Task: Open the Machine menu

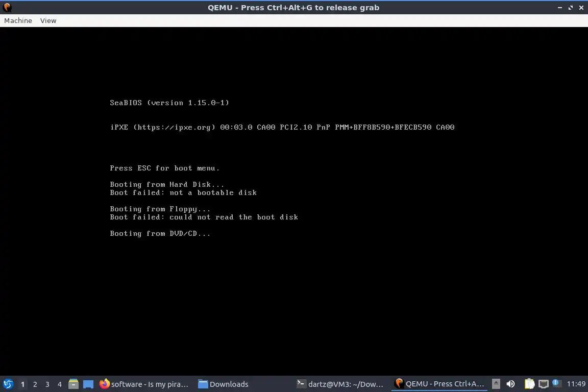Action: [x=18, y=20]
